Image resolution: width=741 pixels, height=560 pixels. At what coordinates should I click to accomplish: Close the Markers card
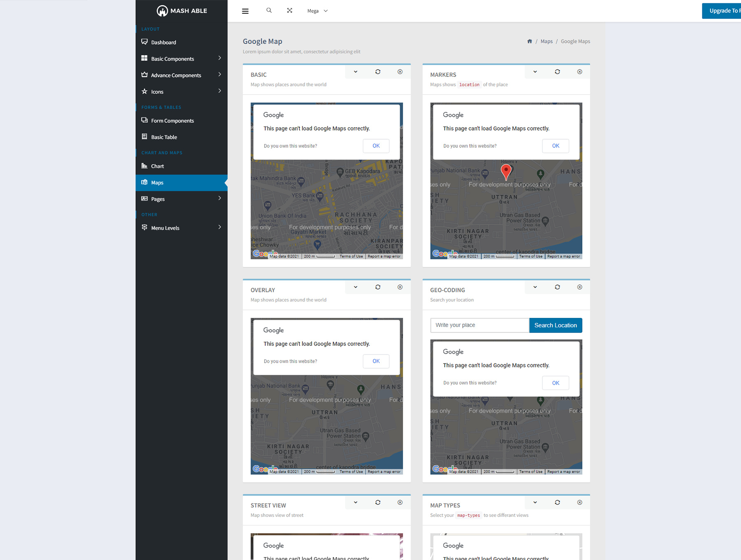[579, 72]
